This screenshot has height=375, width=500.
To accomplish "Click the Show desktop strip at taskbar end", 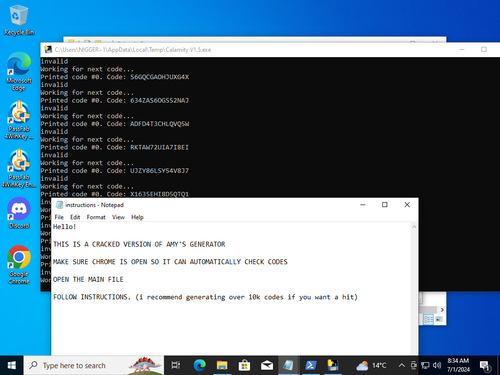I will [498, 365].
